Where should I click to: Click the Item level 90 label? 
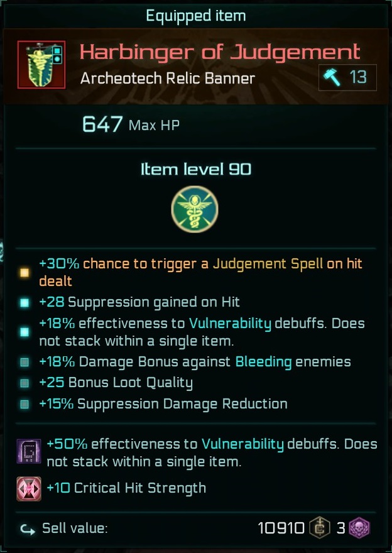(x=196, y=170)
